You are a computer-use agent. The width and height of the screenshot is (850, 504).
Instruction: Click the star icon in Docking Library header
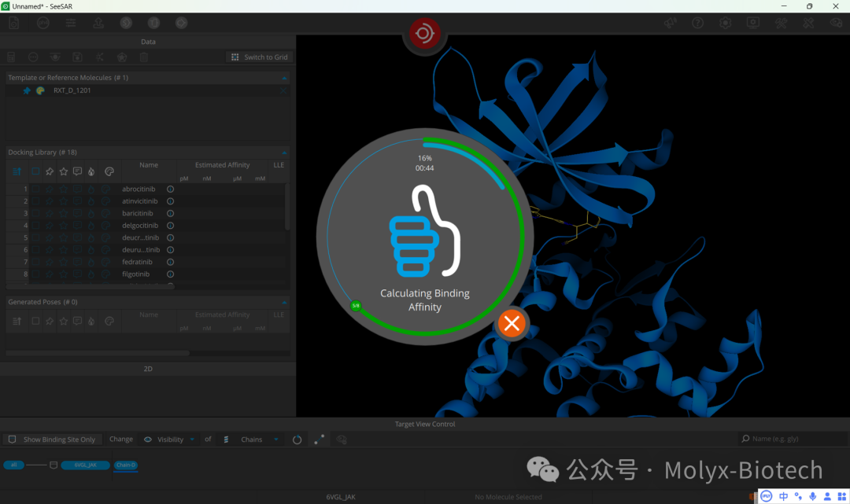(64, 171)
